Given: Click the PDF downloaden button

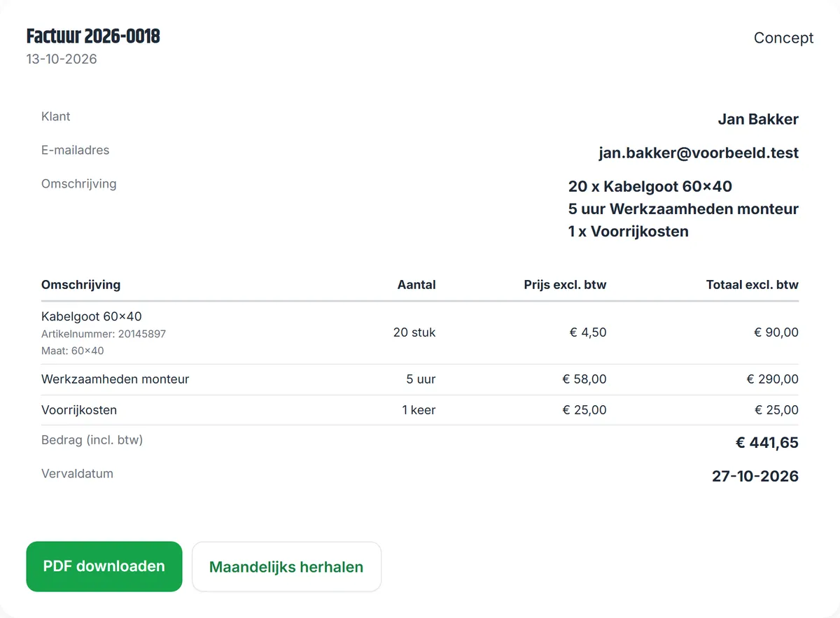Looking at the screenshot, I should coord(104,566).
